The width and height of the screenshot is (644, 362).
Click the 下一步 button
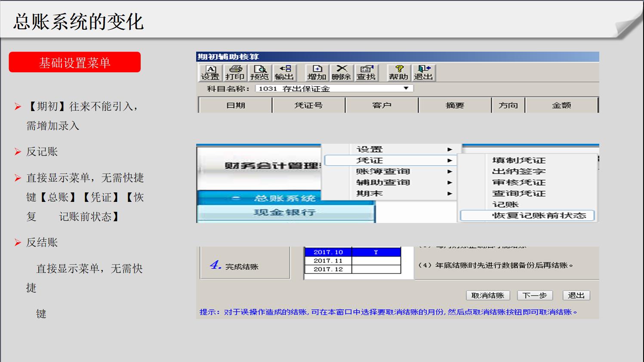pyautogui.click(x=534, y=295)
